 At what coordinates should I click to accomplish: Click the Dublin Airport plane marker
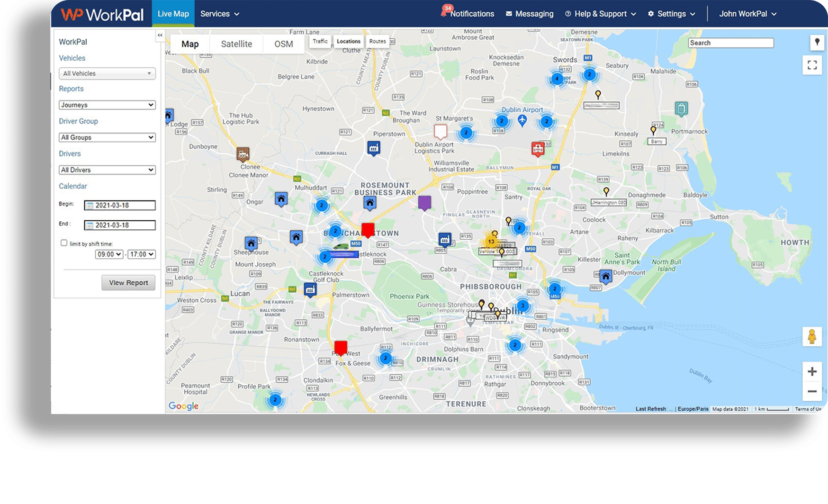coord(522,120)
